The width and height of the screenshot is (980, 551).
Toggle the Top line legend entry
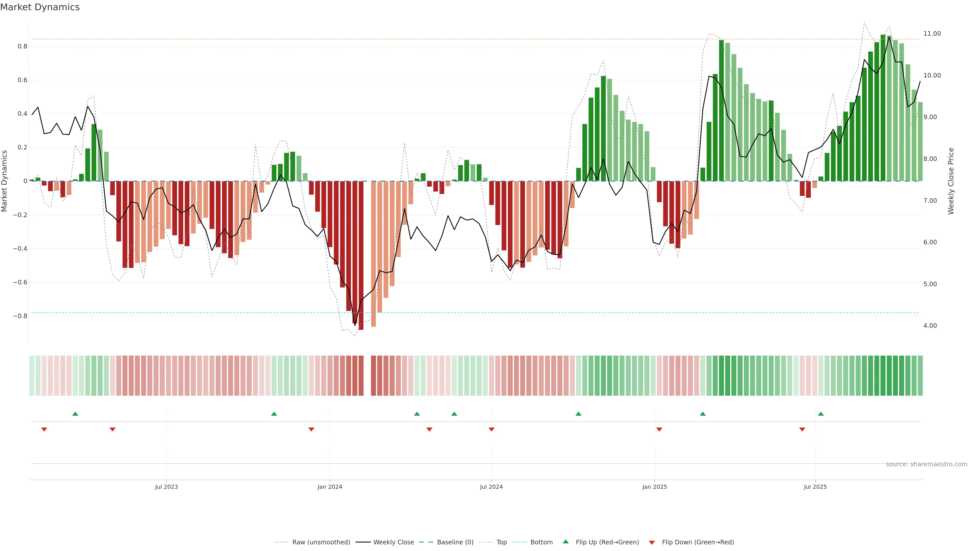(x=501, y=542)
